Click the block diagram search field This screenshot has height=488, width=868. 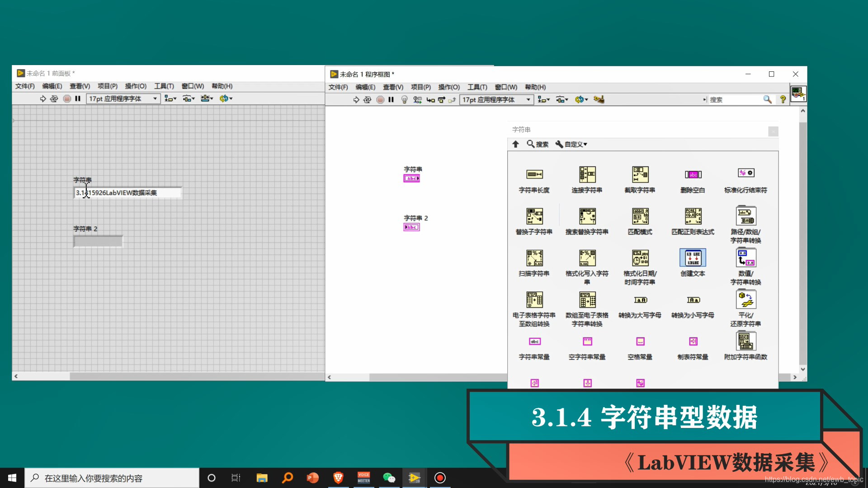(736, 100)
